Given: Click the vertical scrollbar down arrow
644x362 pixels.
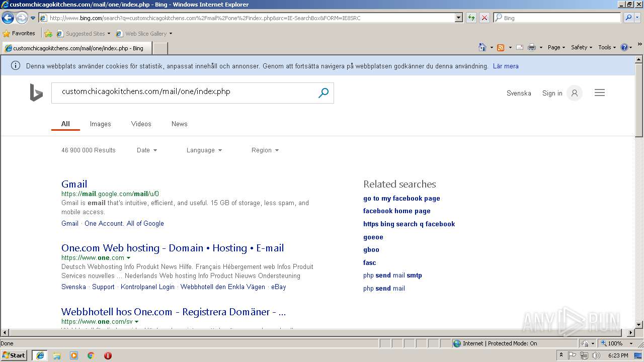Looking at the screenshot, I should point(639,325).
